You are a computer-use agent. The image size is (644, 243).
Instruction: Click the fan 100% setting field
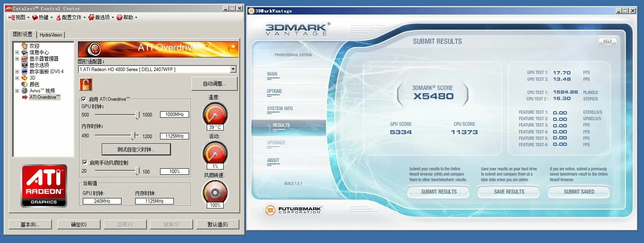point(175,172)
